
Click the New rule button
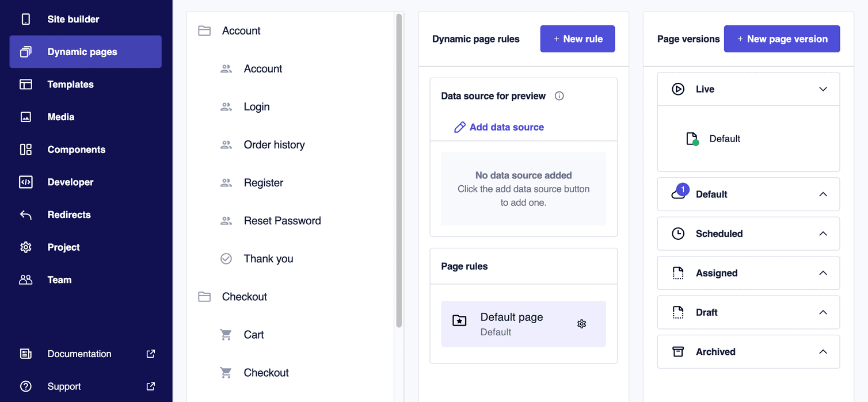pyautogui.click(x=577, y=39)
